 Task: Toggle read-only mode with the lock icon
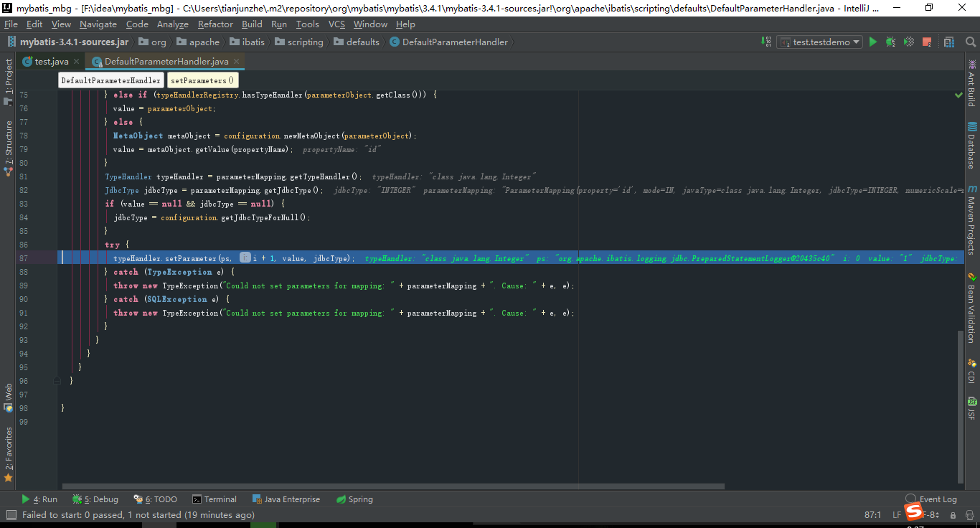[953, 515]
